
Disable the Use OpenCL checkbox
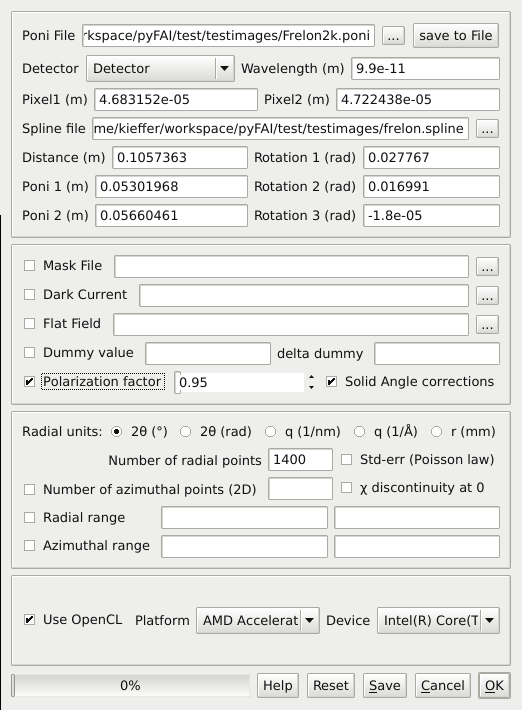coord(29,619)
